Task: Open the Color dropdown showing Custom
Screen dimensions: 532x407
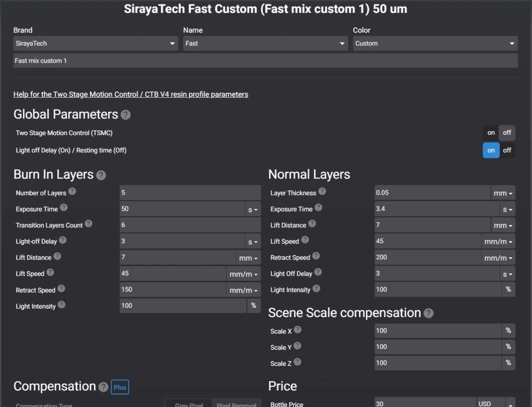Action: (435, 44)
